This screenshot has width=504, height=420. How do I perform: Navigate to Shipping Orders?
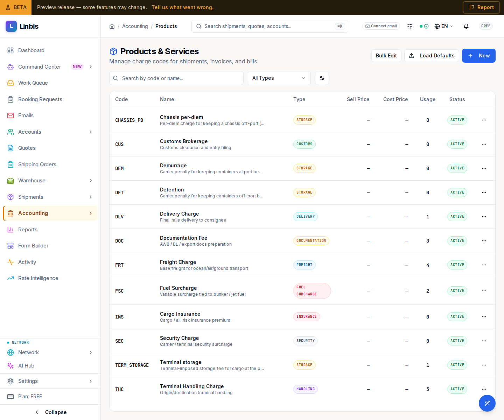[50, 164]
